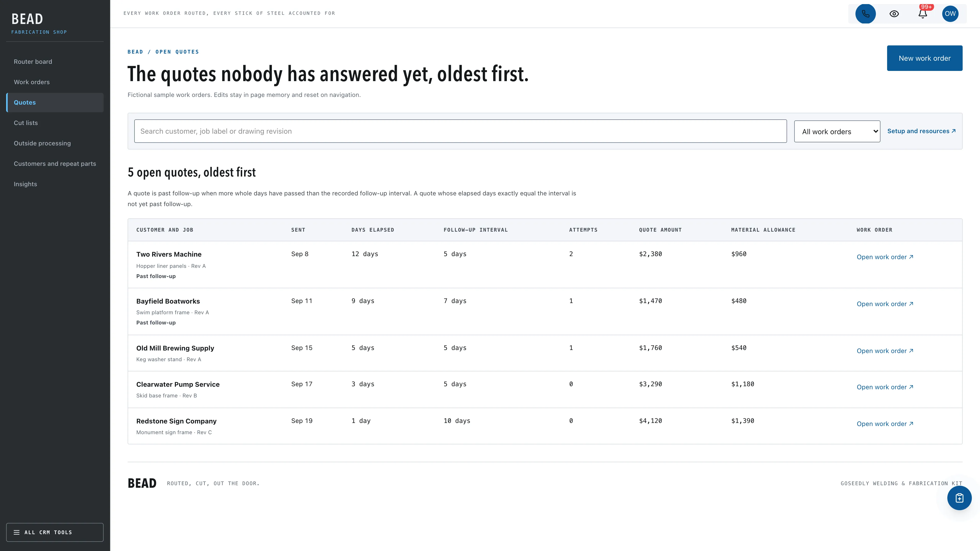Screen dimensions: 980x551
Task: Click the Attempts column header
Action: click(583, 230)
